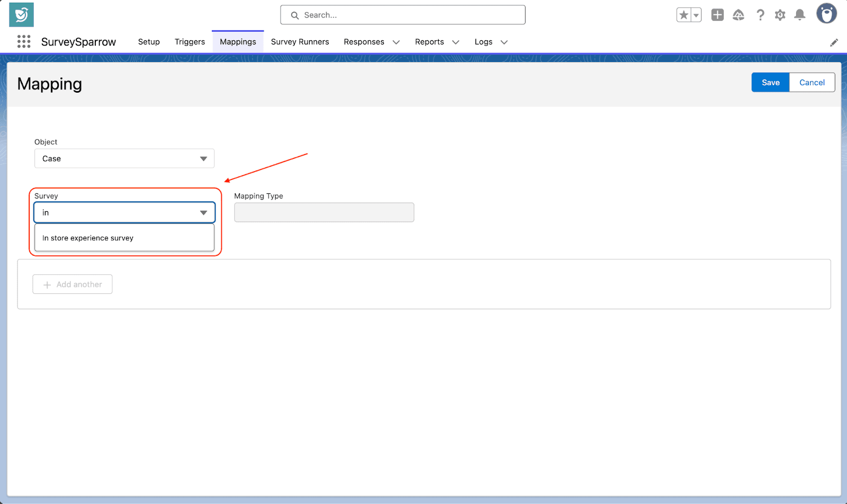Image resolution: width=847 pixels, height=504 pixels.
Task: Expand the Responses menu chevron
Action: click(396, 42)
